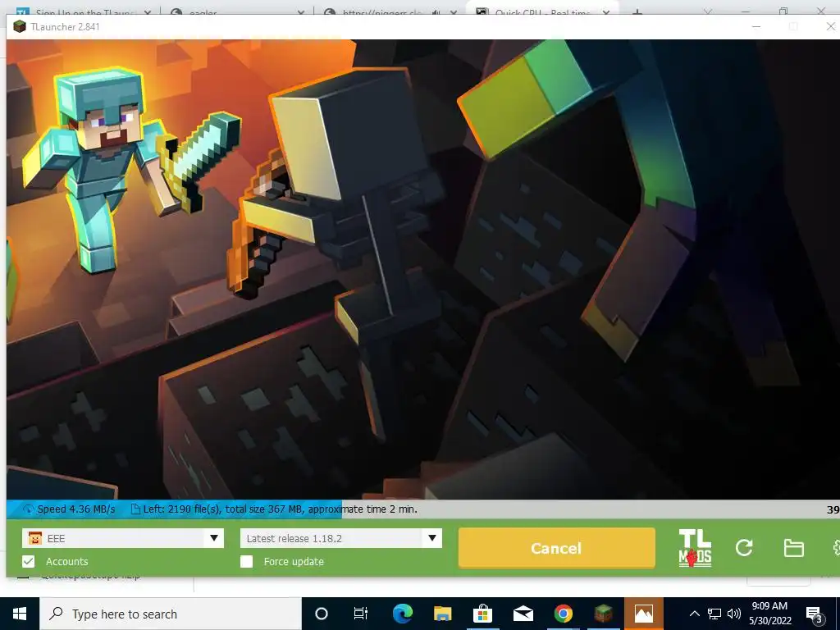Open TLauncher settings gear icon
This screenshot has height=630, width=840.
[836, 547]
